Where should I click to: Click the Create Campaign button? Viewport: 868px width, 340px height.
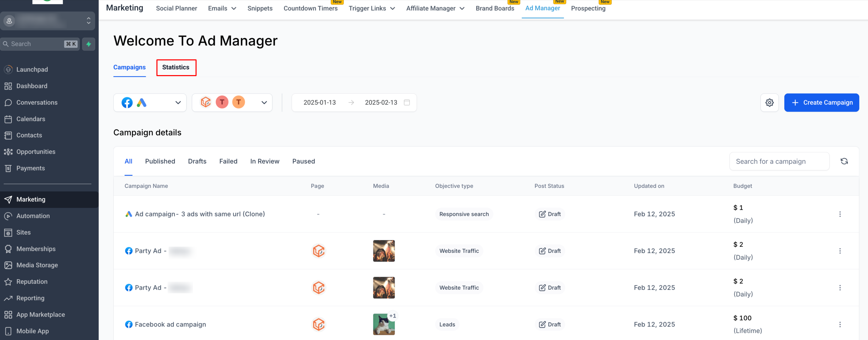[821, 102]
